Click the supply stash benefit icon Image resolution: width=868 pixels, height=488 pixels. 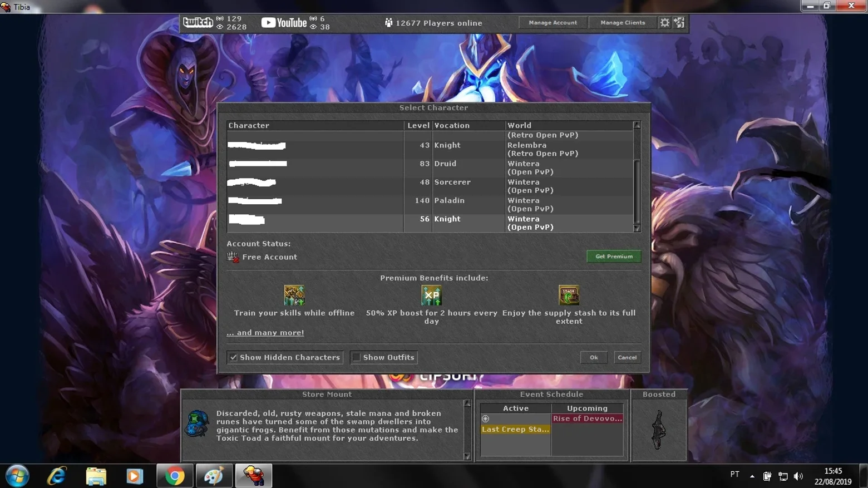pos(569,295)
